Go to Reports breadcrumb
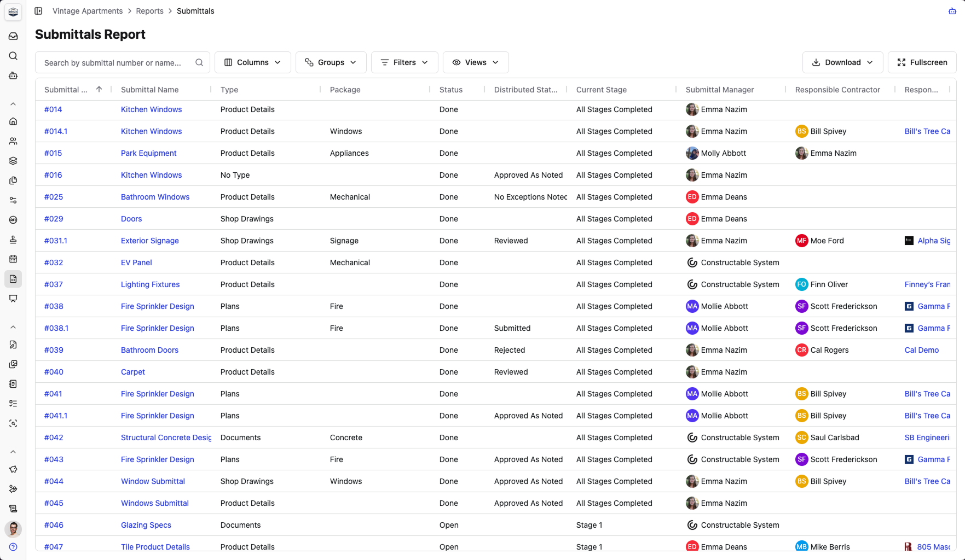 pyautogui.click(x=149, y=11)
